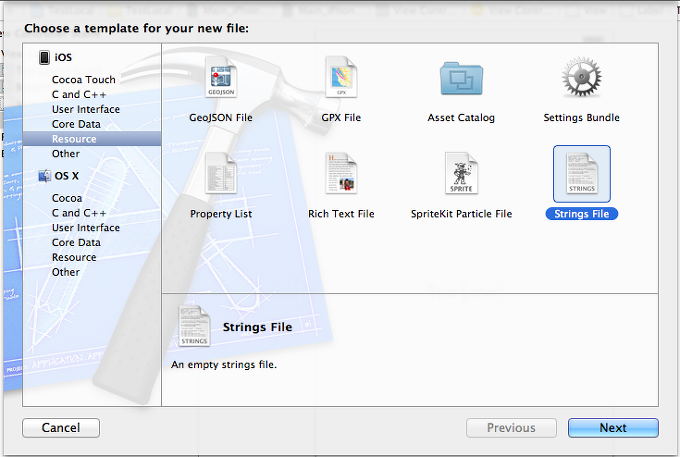Select OS X User Interface category
This screenshot has height=457, width=680.
coord(86,228)
